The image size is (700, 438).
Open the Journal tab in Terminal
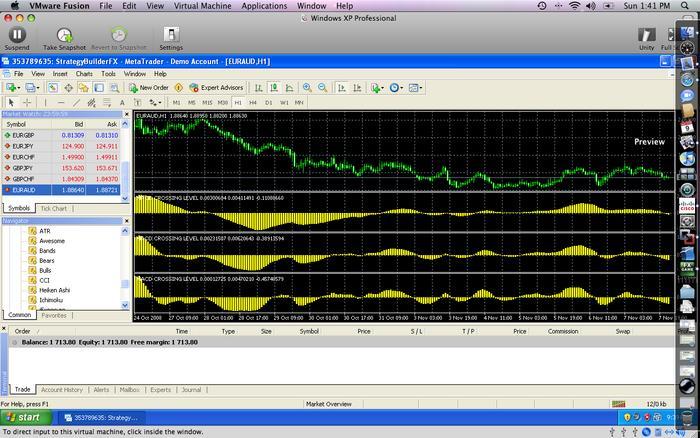pyautogui.click(x=191, y=390)
